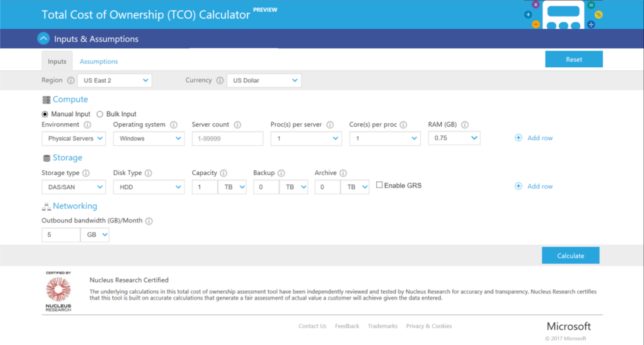Click the Outbound bandwidth info icon

point(149,221)
